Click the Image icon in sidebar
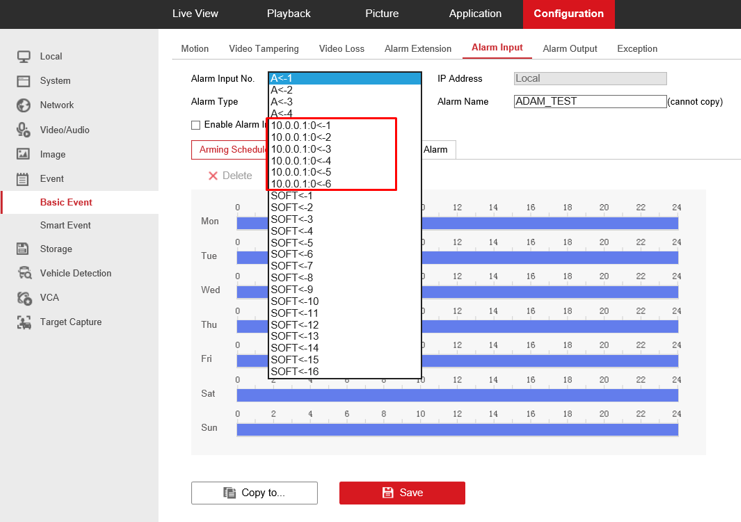Screen dimensions: 741x522 point(23,154)
